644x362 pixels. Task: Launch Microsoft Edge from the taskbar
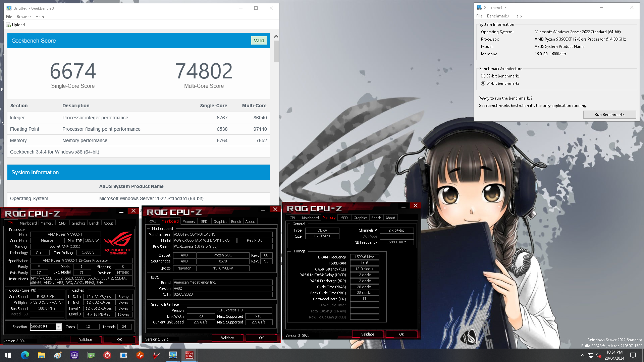point(25,355)
